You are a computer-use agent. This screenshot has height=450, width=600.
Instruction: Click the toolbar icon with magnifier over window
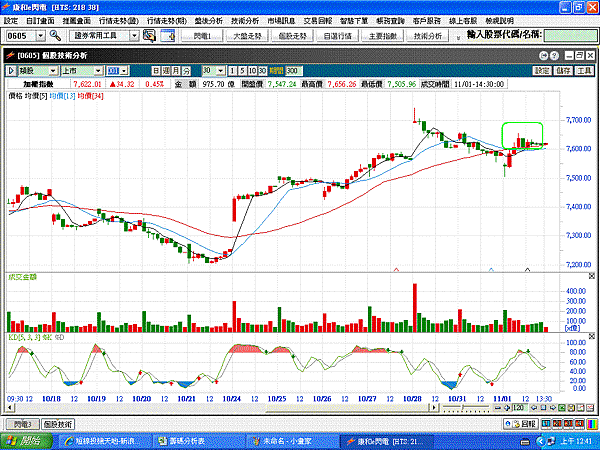point(150,36)
